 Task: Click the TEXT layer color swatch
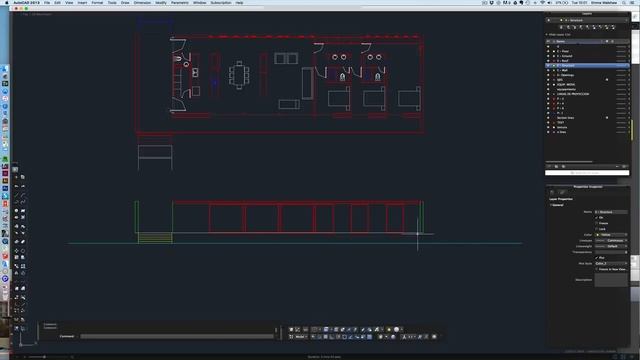pyautogui.click(x=554, y=122)
